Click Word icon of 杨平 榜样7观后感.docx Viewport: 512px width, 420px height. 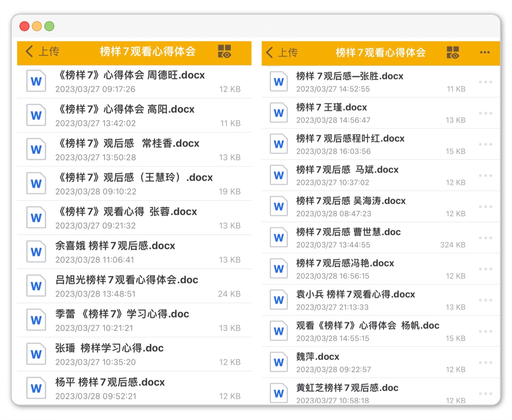(x=36, y=388)
